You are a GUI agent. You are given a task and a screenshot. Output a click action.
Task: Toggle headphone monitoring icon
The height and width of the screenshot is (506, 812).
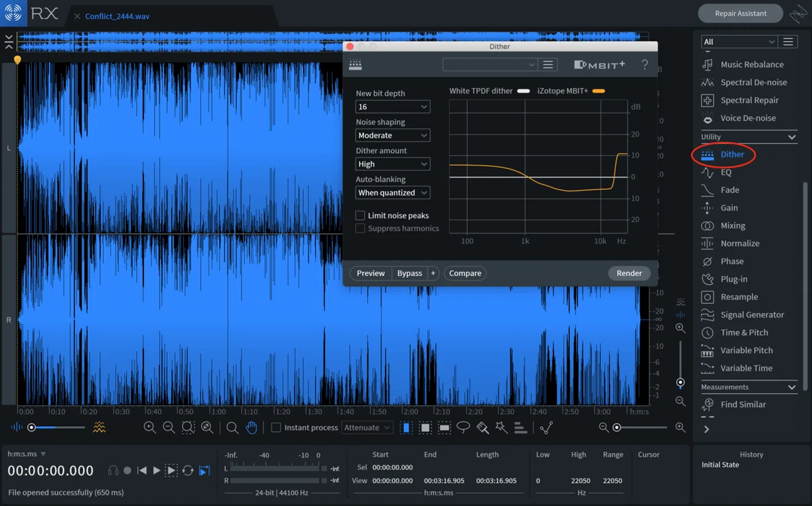[x=113, y=470]
